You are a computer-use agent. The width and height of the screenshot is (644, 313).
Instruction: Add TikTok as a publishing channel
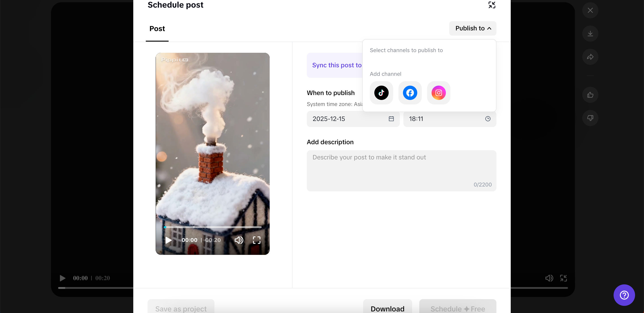click(x=381, y=93)
